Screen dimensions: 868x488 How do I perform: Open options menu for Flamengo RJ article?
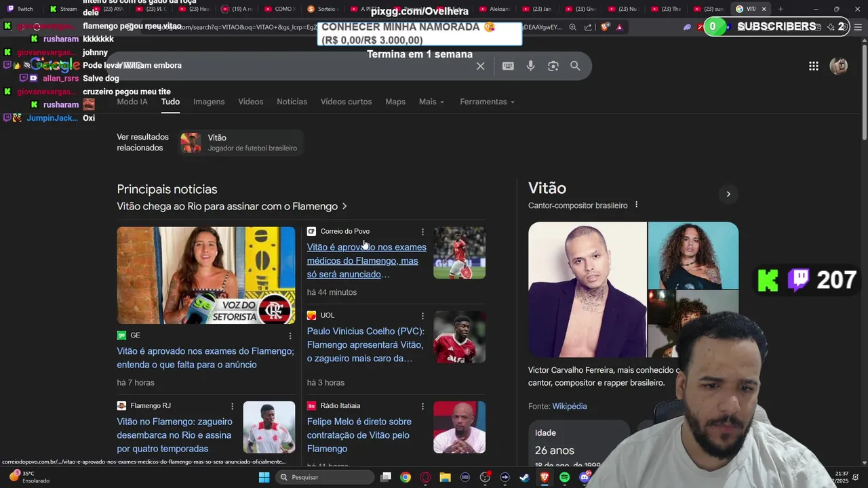[232, 406]
